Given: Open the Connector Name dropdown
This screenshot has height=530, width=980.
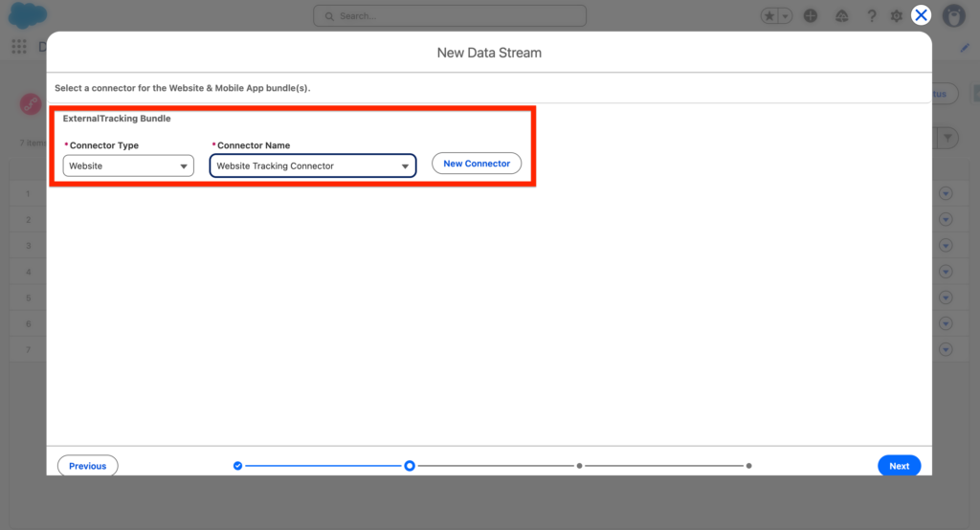Looking at the screenshot, I should coord(313,166).
